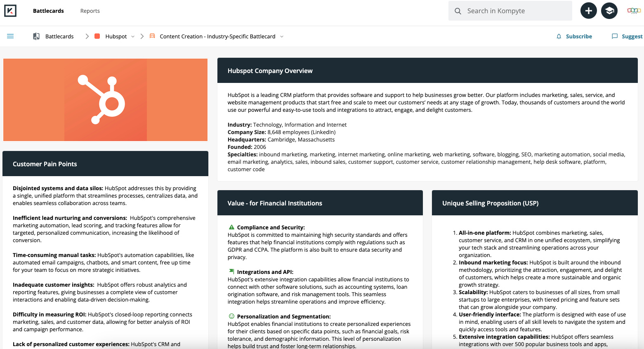Click the magnifying glass search icon
The height and width of the screenshot is (349, 644).
tap(458, 11)
